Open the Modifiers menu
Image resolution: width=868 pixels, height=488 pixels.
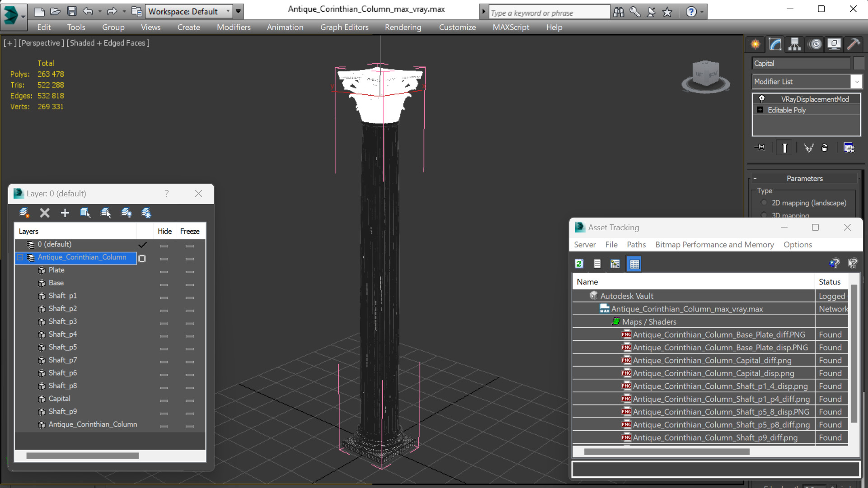(x=234, y=27)
